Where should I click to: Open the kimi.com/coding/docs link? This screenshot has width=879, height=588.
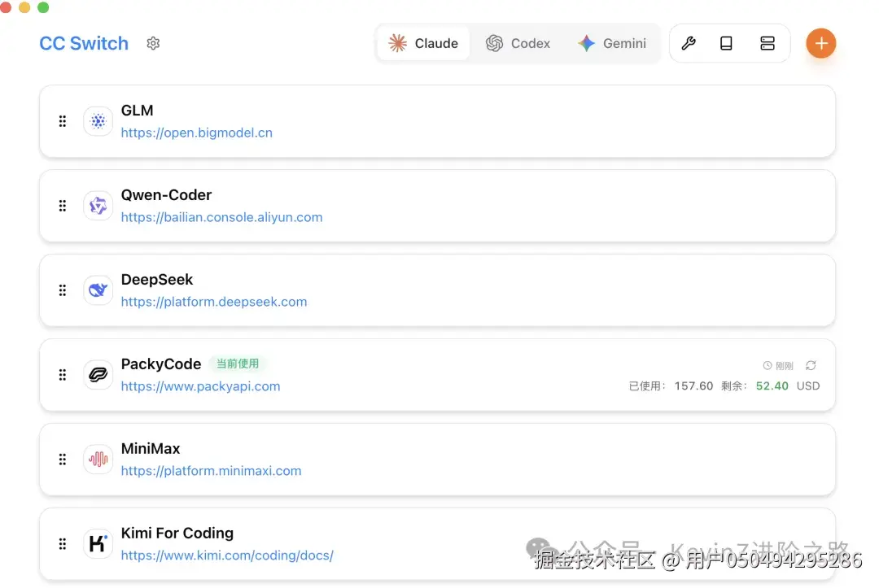(227, 555)
